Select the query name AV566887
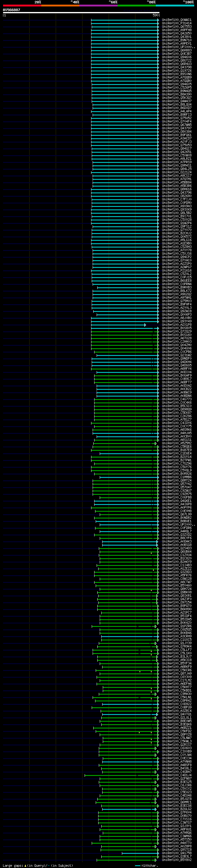This screenshot has height=868, width=197. click(11, 10)
